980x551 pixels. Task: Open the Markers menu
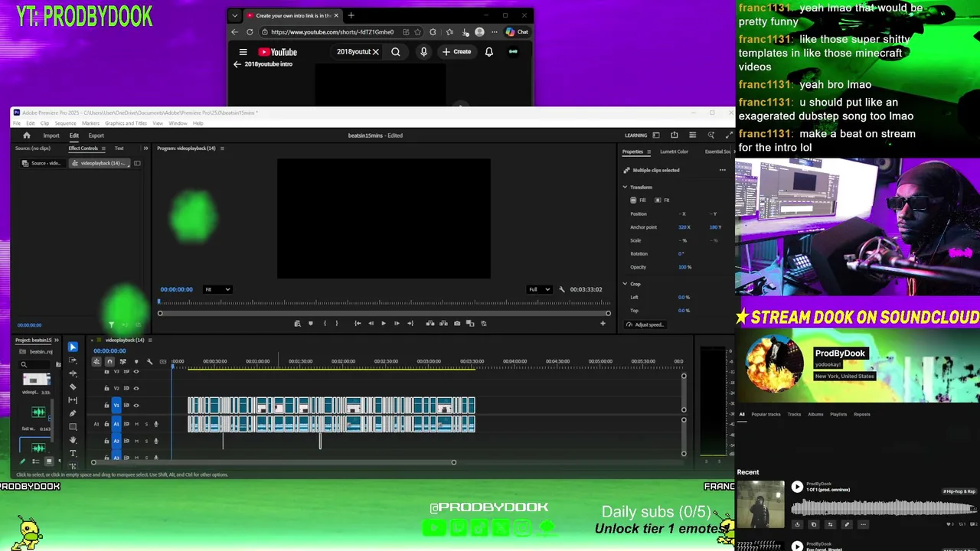90,123
